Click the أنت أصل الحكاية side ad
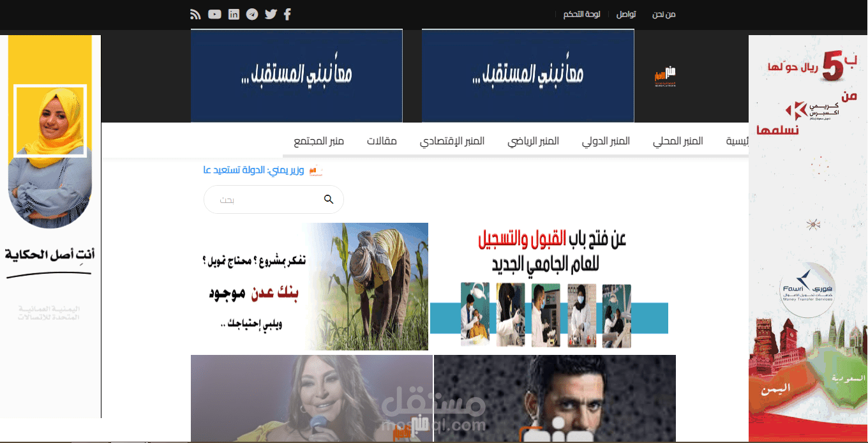Viewport: 868px width, 443px height. (50, 227)
